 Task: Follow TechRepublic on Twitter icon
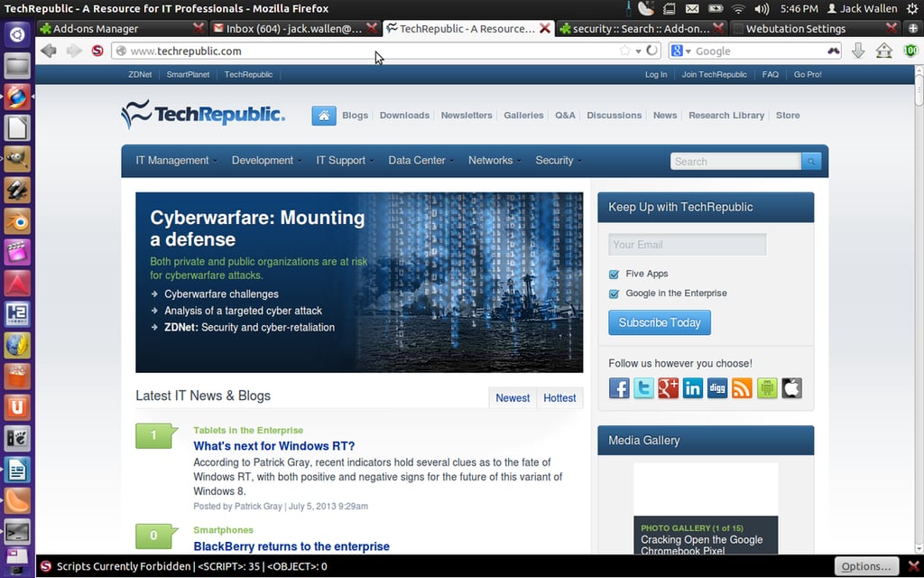coord(643,388)
